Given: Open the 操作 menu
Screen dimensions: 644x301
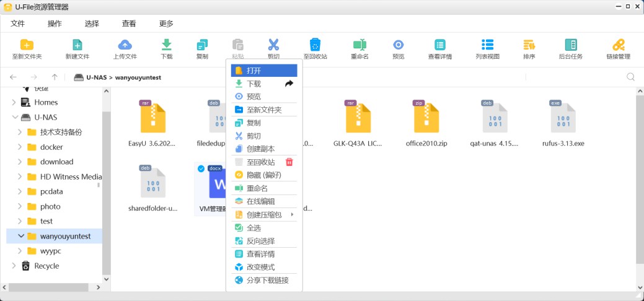Looking at the screenshot, I should coord(55,24).
